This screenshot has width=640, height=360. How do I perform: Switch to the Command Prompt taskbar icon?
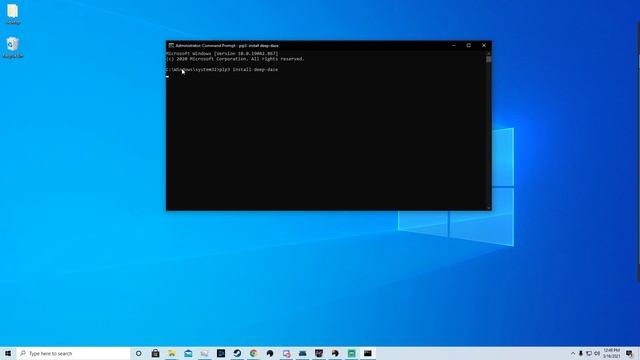[368, 353]
